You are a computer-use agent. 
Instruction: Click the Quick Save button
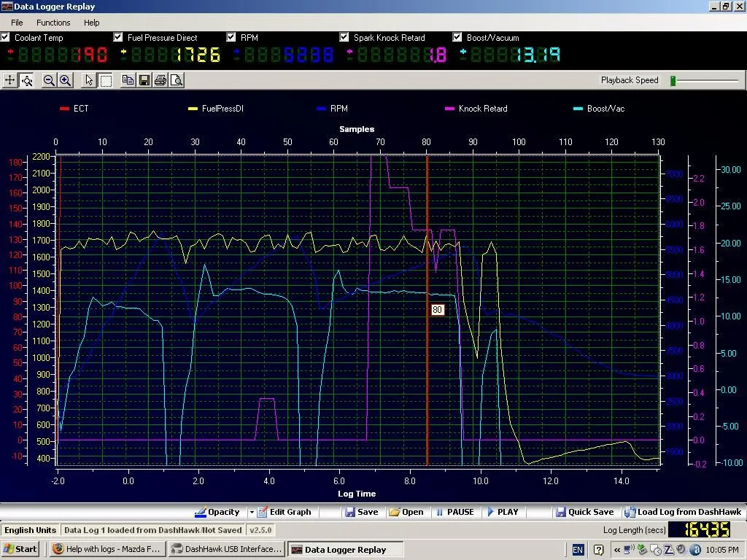[x=584, y=512]
